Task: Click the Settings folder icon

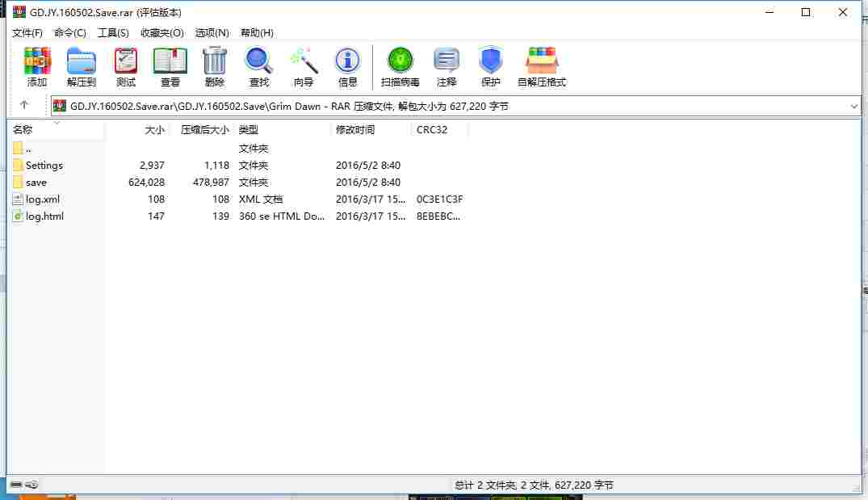Action: pyautogui.click(x=18, y=165)
